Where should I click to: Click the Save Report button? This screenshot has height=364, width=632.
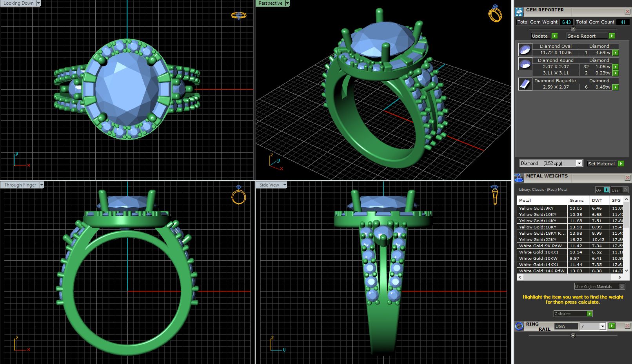coord(587,36)
